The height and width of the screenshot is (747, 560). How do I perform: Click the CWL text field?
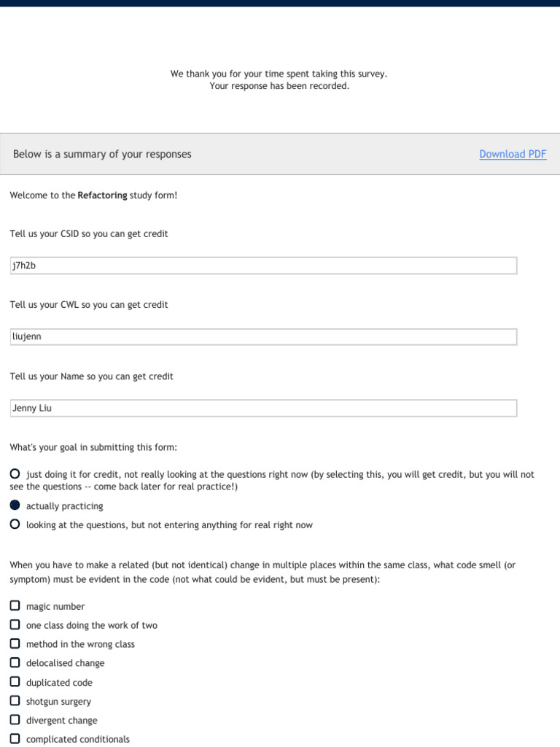pos(263,337)
